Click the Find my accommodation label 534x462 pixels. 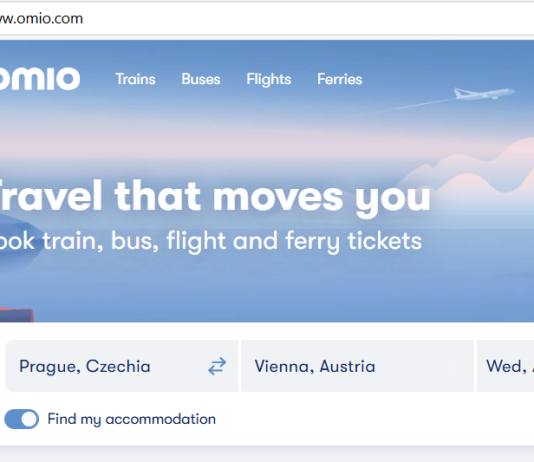(131, 419)
